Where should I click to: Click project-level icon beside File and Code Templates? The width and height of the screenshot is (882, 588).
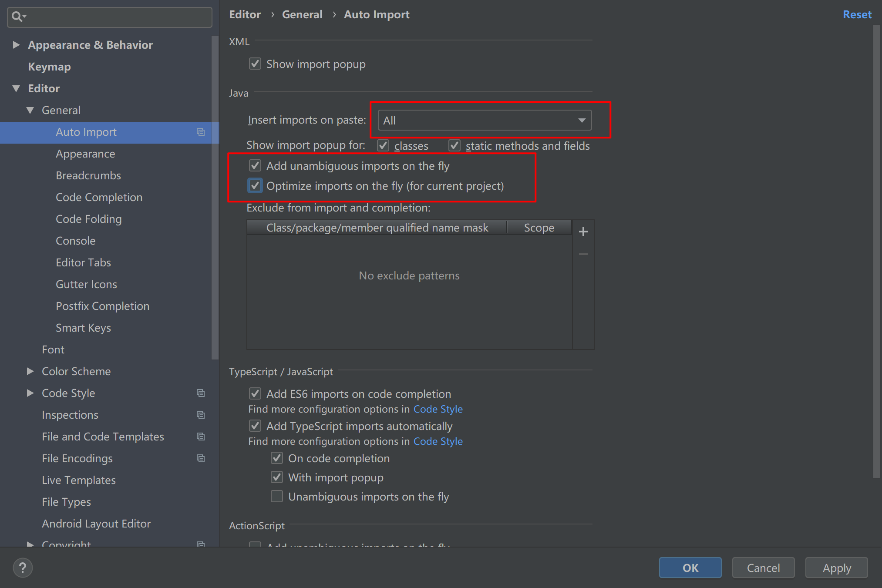click(201, 437)
